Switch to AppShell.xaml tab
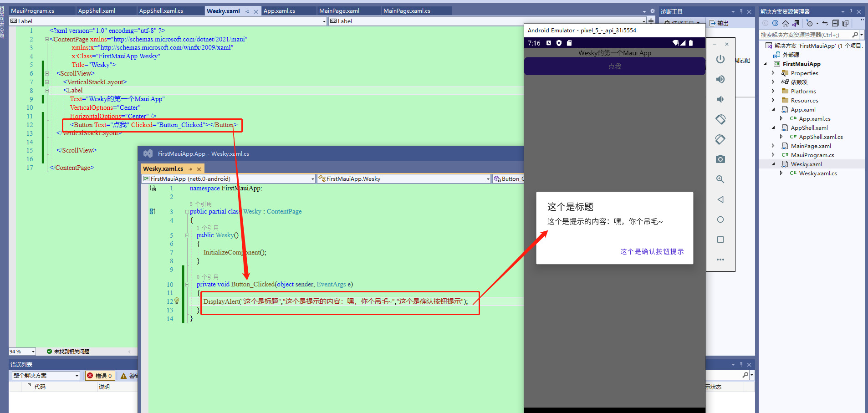The height and width of the screenshot is (413, 868). pos(97,10)
